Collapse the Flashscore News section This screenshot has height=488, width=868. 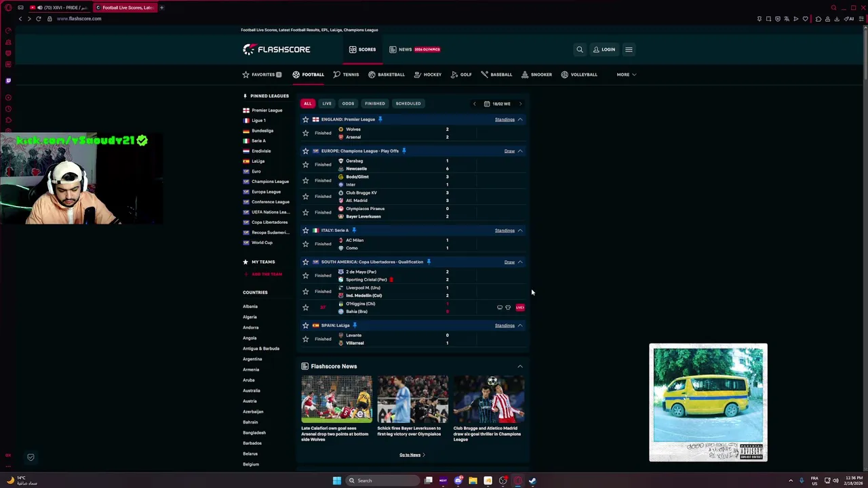pos(520,367)
